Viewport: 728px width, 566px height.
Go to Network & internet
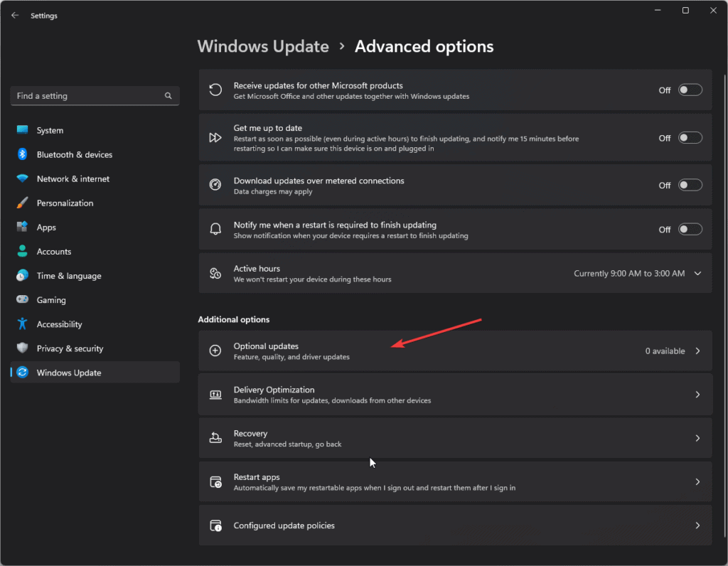95,178
